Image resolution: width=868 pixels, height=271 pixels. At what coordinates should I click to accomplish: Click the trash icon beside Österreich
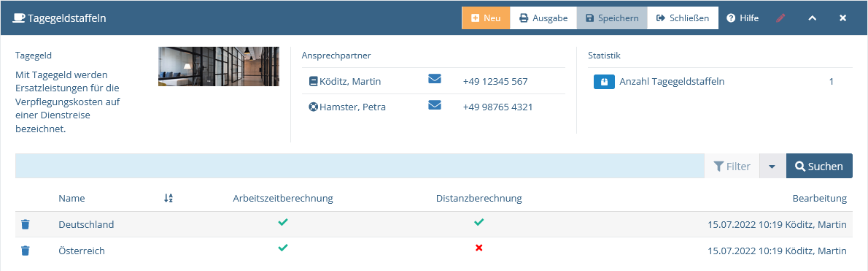pyautogui.click(x=25, y=251)
